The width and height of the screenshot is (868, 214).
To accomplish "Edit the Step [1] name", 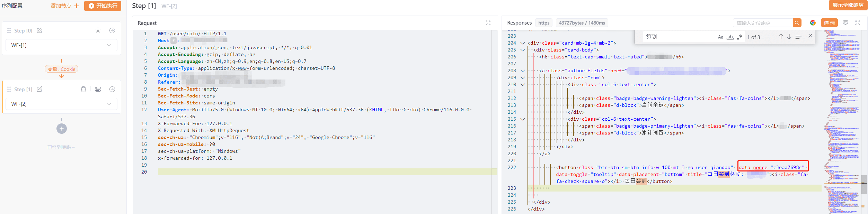I will click(39, 89).
